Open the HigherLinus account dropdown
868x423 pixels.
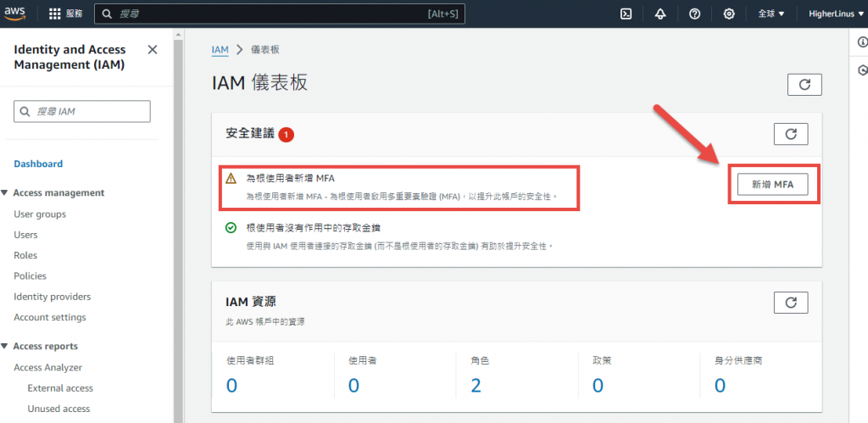coord(836,14)
